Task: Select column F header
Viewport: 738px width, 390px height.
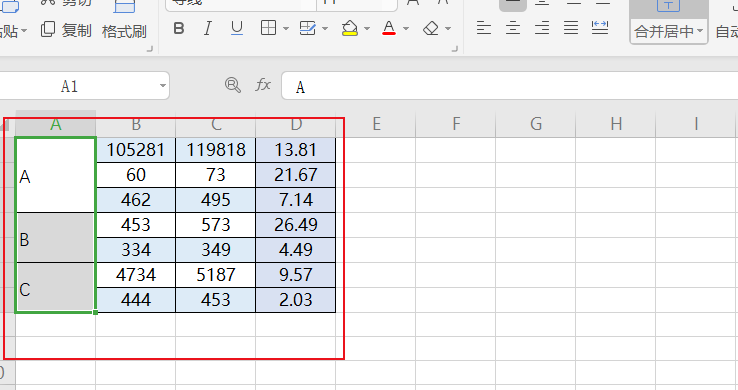Action: click(456, 124)
